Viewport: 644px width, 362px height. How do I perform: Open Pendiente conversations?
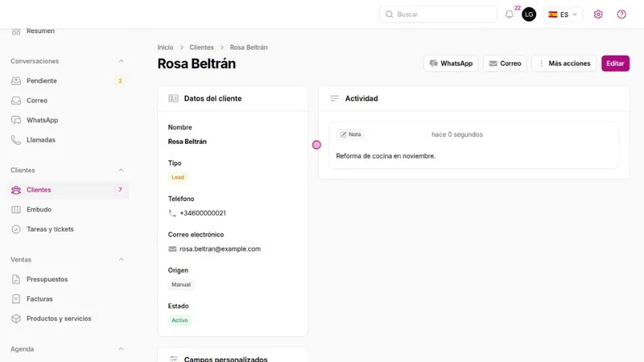click(x=68, y=81)
